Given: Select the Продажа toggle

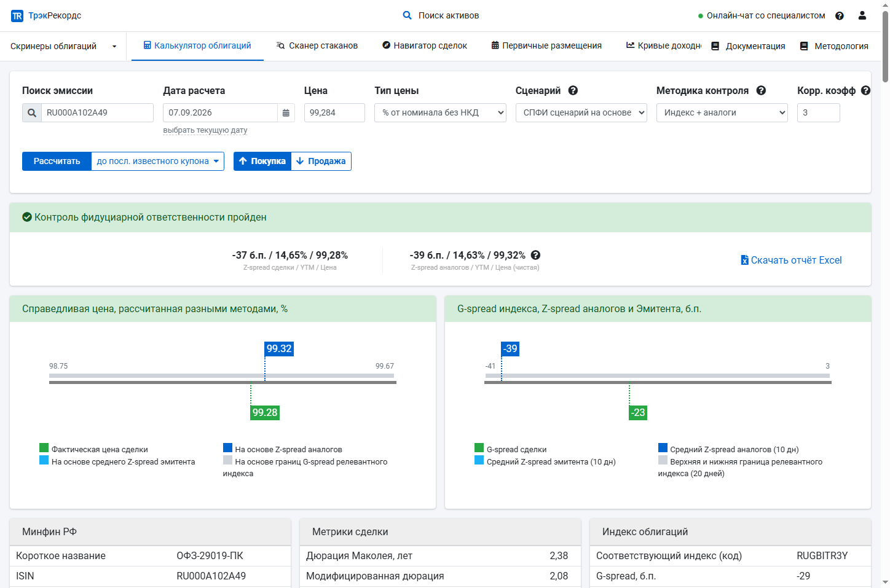Looking at the screenshot, I should (321, 162).
